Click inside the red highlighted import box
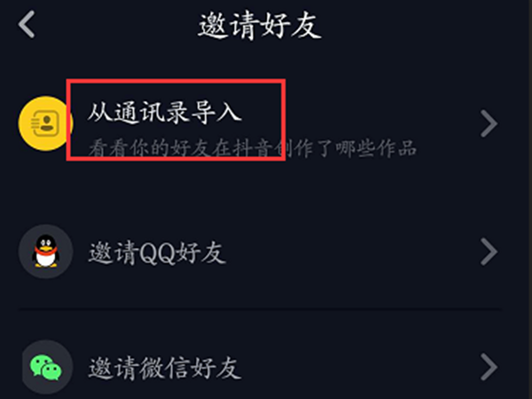The image size is (532, 399). [176, 120]
